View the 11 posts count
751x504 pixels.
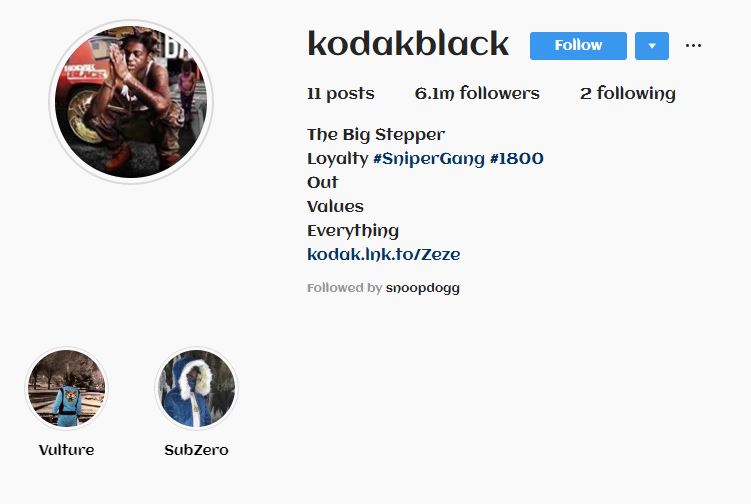[341, 93]
